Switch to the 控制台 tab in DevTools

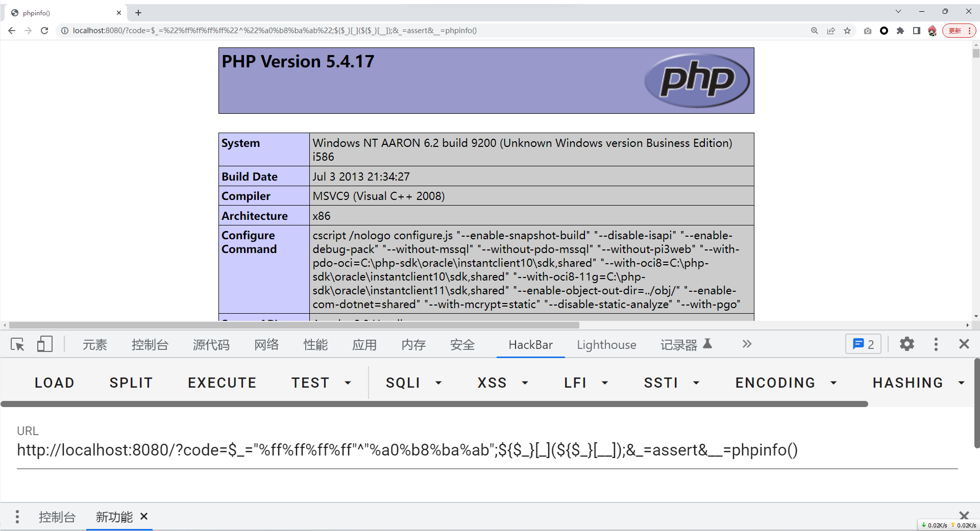pos(150,345)
